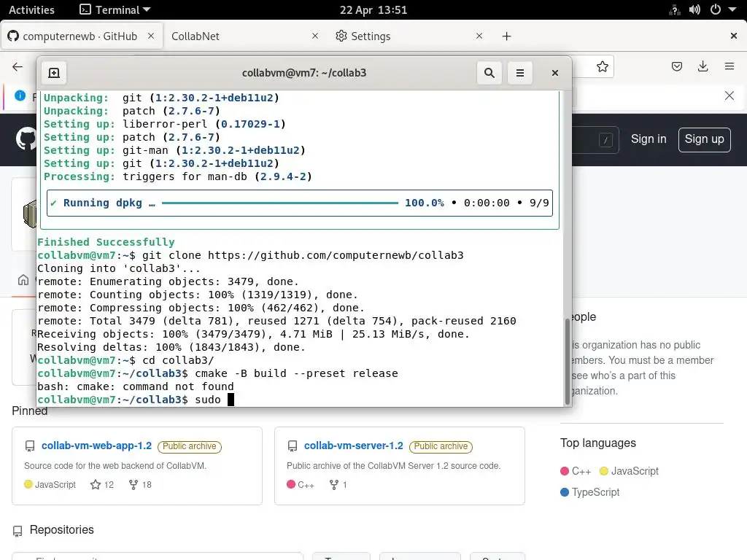
Task: Click the Public archive badge on collab-vm-server-1.2
Action: tap(441, 446)
